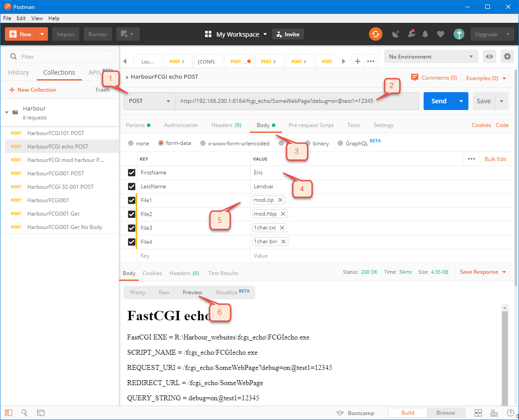
Task: Click the Bulk Edit link
Action: (495, 159)
